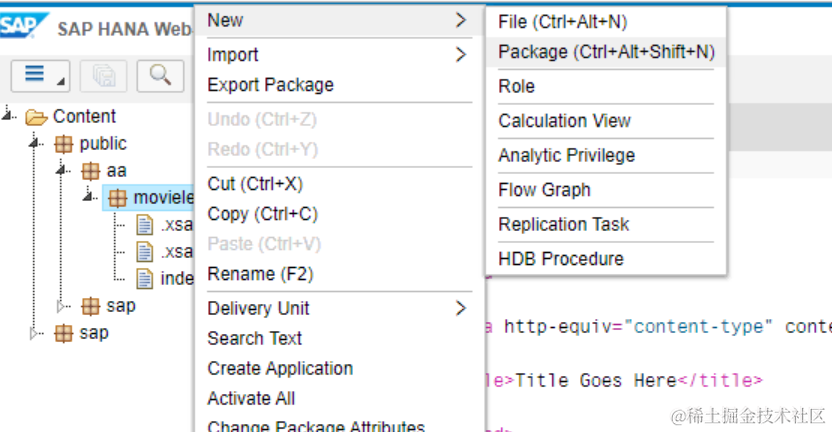Select Package (Ctrl+Alt+Shift+N) in New submenu
This screenshot has width=832, height=432.
coord(606,51)
